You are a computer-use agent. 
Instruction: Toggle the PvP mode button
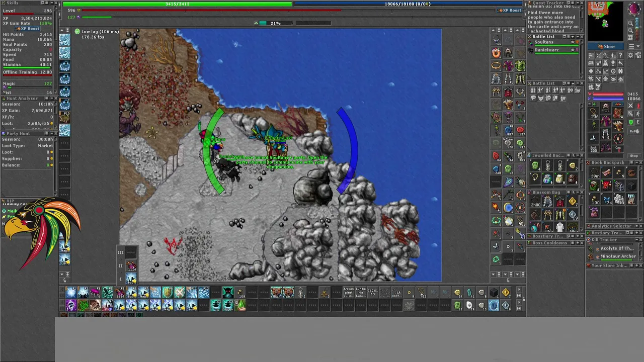(x=634, y=131)
